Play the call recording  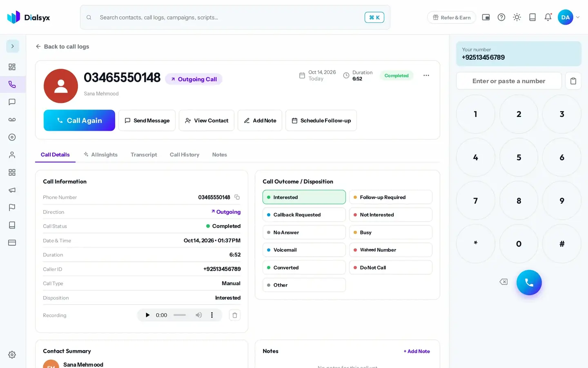point(147,315)
